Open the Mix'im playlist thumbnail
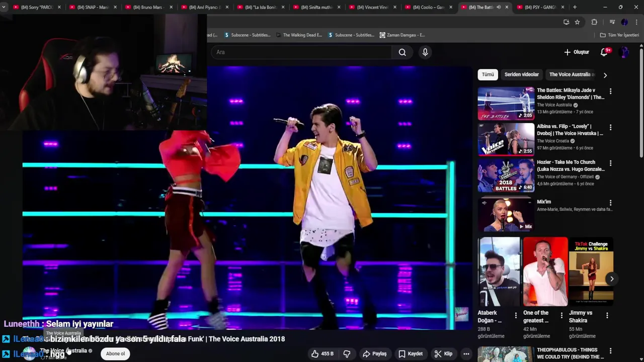The image size is (644, 362). tap(506, 215)
